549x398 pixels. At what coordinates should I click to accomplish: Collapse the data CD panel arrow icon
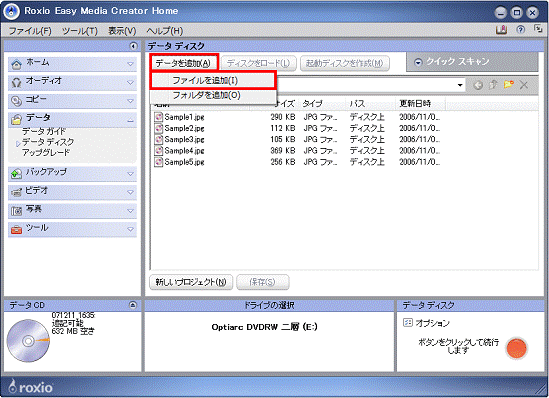133,305
